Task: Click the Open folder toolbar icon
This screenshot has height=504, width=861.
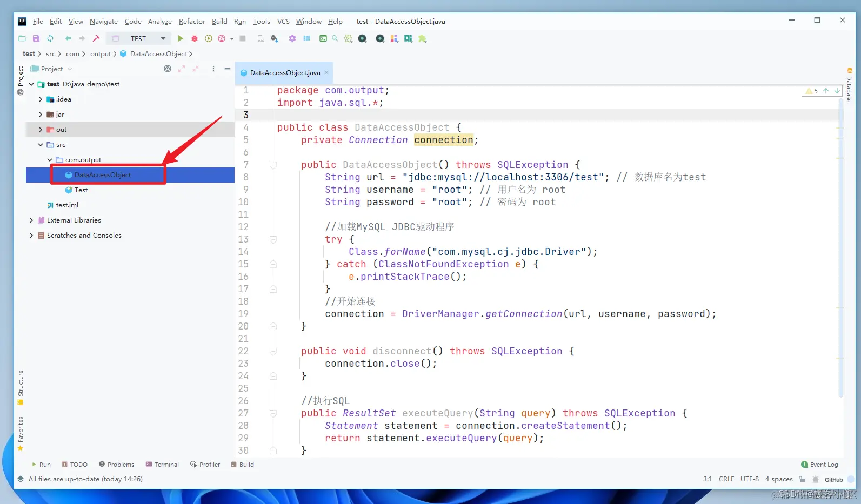Action: tap(22, 38)
